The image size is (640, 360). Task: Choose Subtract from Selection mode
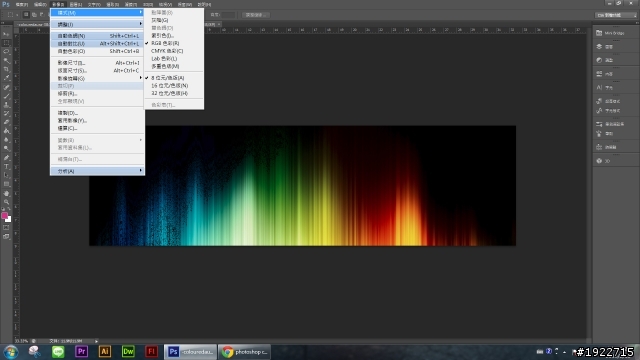[x=42, y=15]
